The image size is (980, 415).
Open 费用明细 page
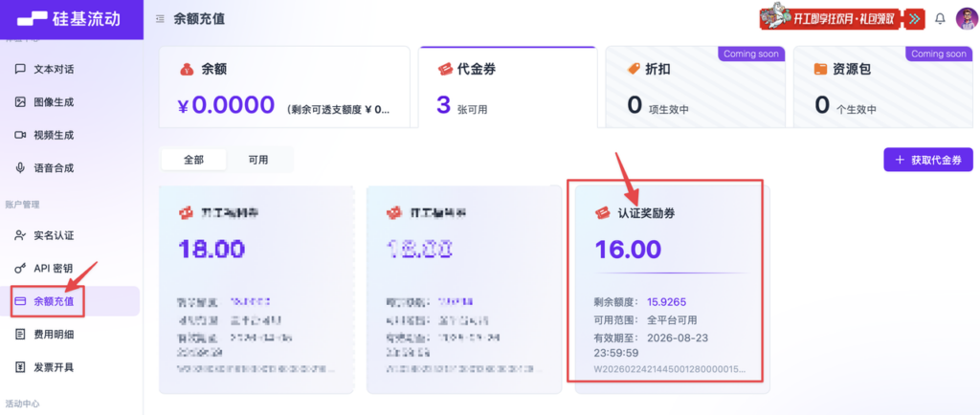pyautogui.click(x=53, y=334)
